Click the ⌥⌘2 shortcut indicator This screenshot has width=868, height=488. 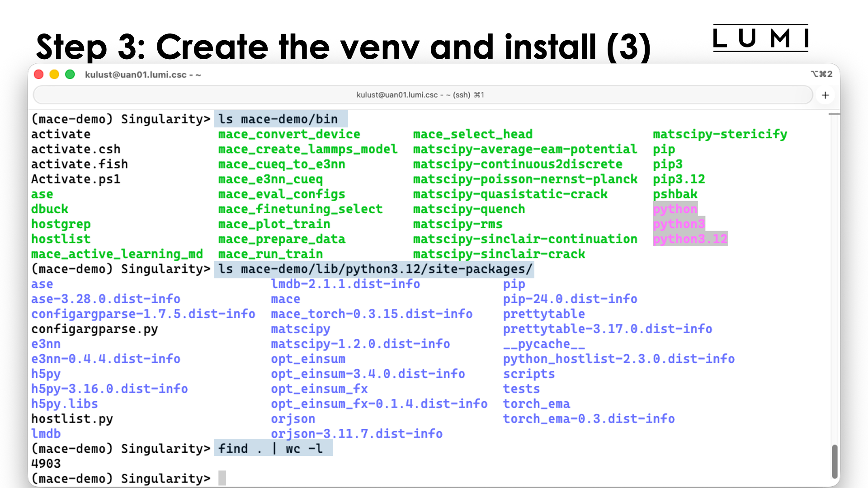(x=822, y=74)
